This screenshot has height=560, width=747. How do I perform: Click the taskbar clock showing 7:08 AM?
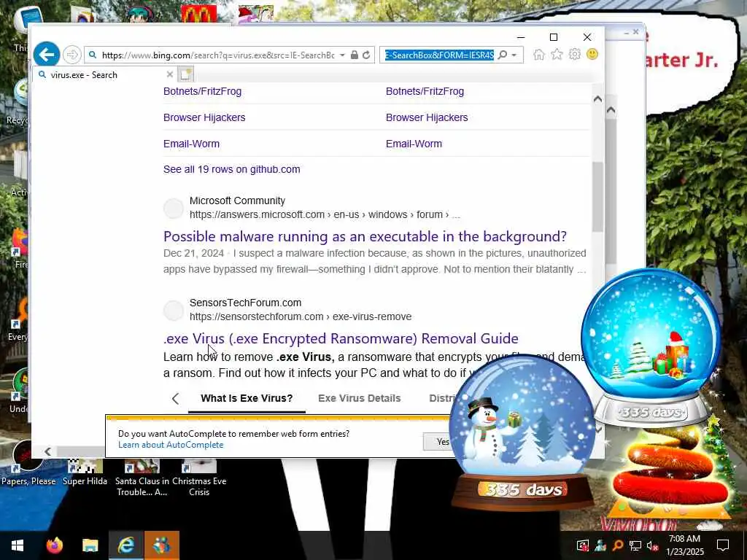[x=684, y=545]
